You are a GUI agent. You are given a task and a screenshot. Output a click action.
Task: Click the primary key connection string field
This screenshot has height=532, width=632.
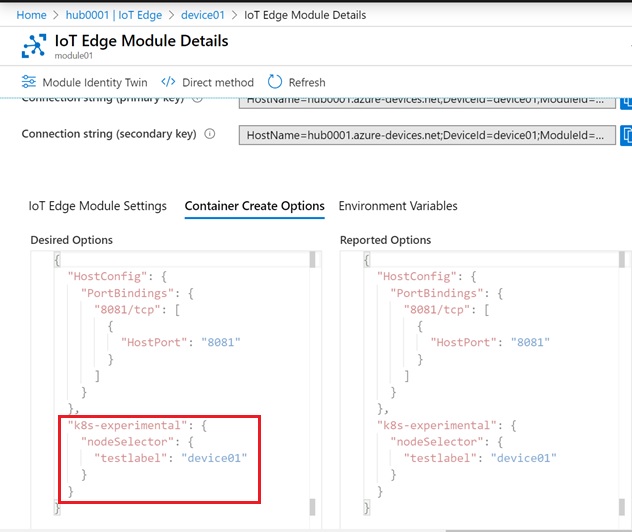point(427,103)
